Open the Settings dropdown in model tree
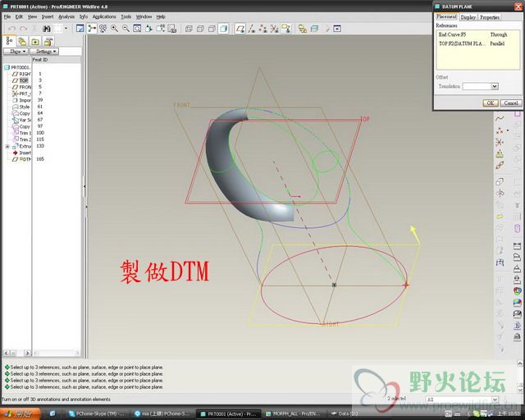The image size is (525, 420). pyautogui.click(x=44, y=51)
